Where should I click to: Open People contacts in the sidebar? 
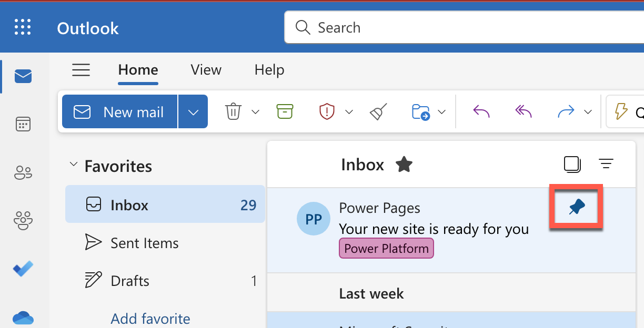click(x=23, y=172)
